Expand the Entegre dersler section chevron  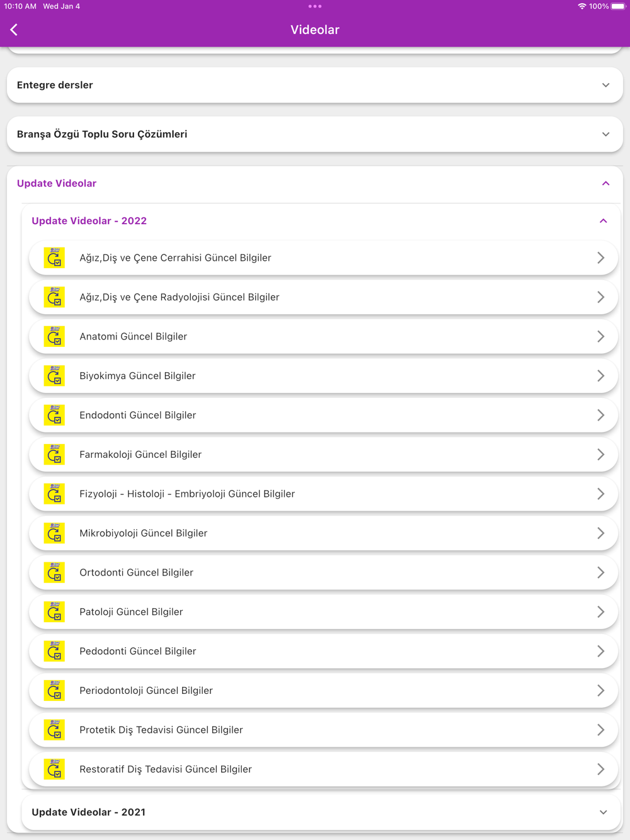click(x=605, y=85)
